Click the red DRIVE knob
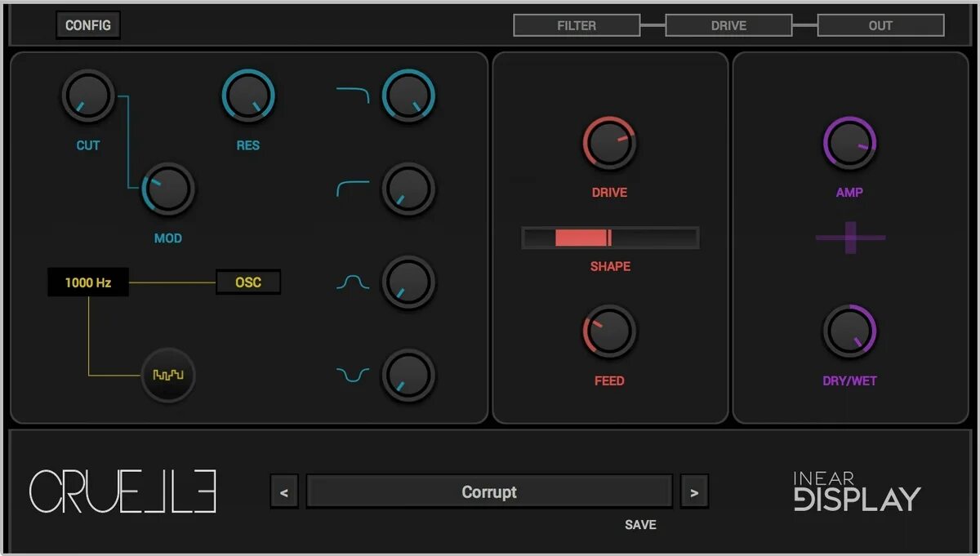The image size is (980, 556). [x=609, y=143]
